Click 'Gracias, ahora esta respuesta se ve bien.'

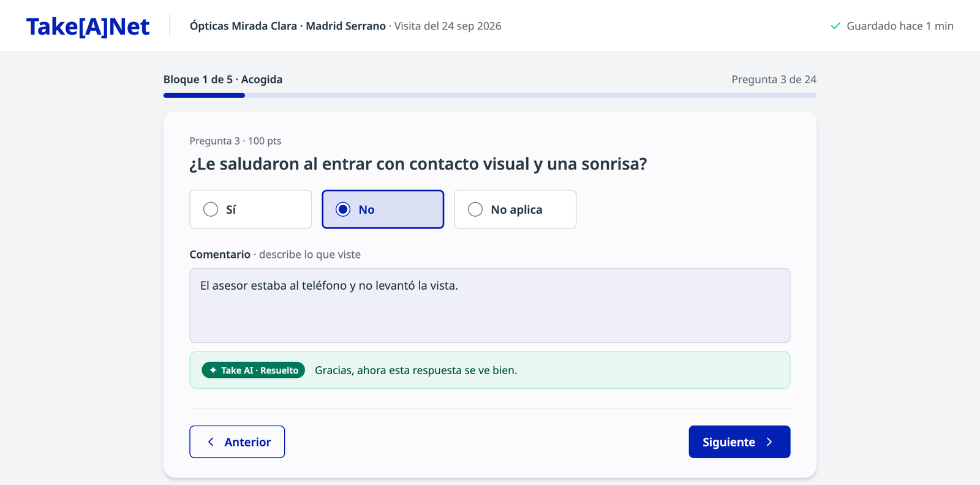(x=416, y=370)
